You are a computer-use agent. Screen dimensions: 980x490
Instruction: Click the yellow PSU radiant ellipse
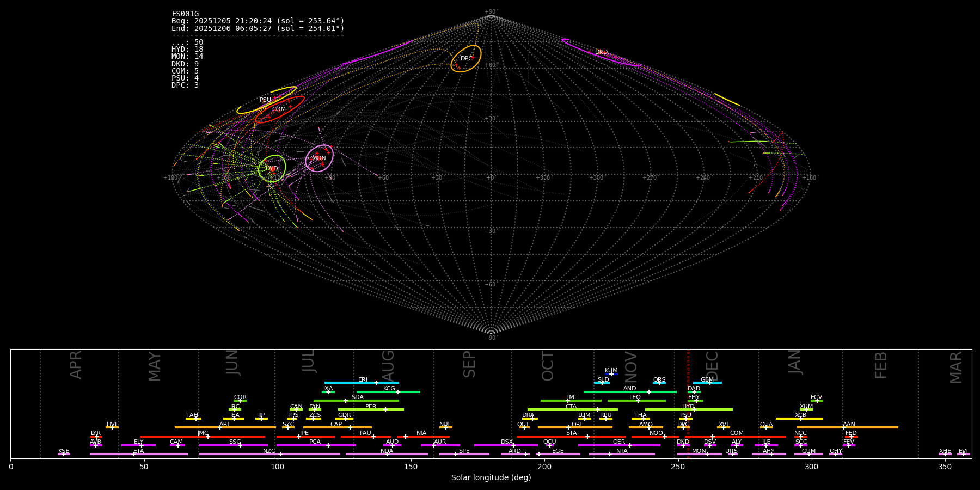pyautogui.click(x=266, y=100)
